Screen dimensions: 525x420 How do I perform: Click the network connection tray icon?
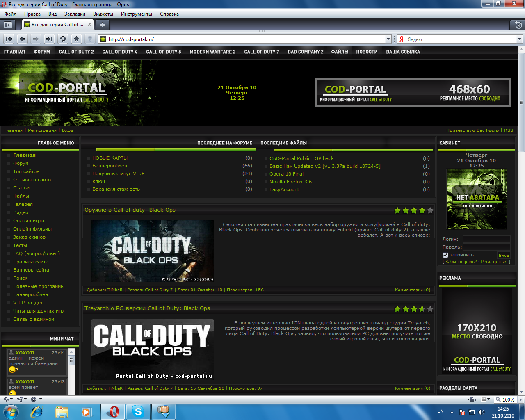(x=472, y=412)
